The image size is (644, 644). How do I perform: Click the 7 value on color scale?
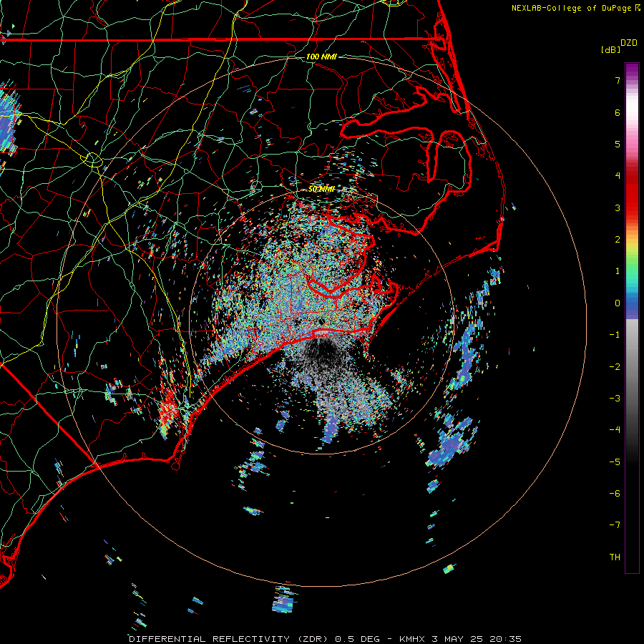[618, 80]
